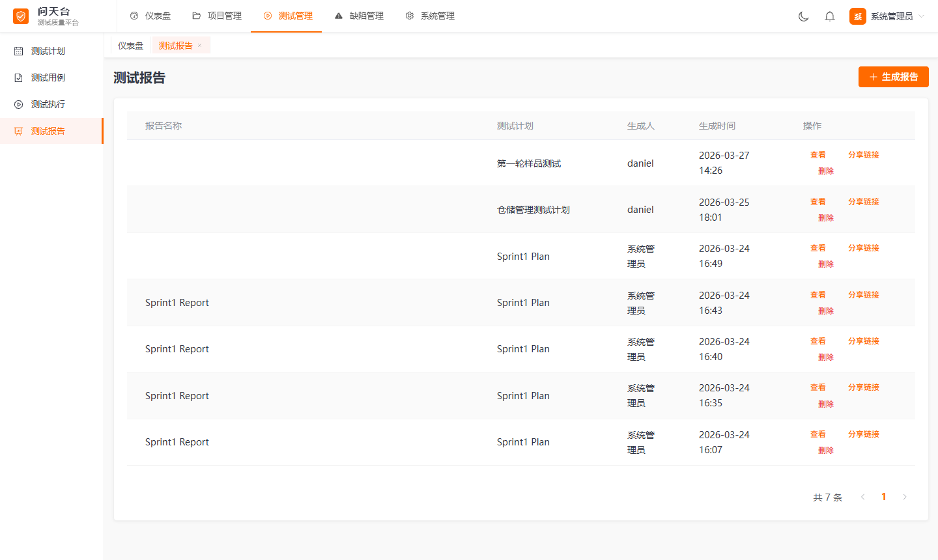The height and width of the screenshot is (560, 938).
Task: Delete the Sprint1 Report from 16:40
Action: (x=826, y=357)
